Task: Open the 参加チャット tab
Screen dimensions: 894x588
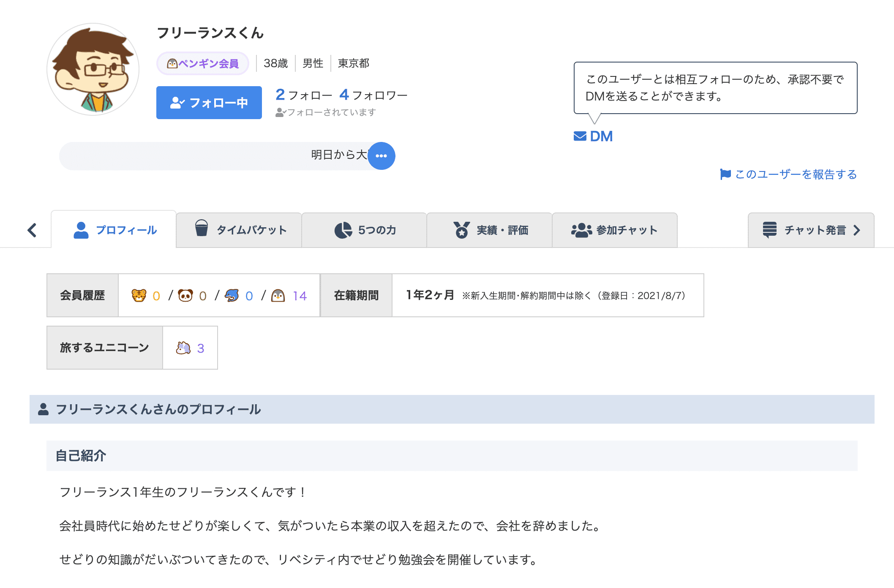Action: click(614, 230)
